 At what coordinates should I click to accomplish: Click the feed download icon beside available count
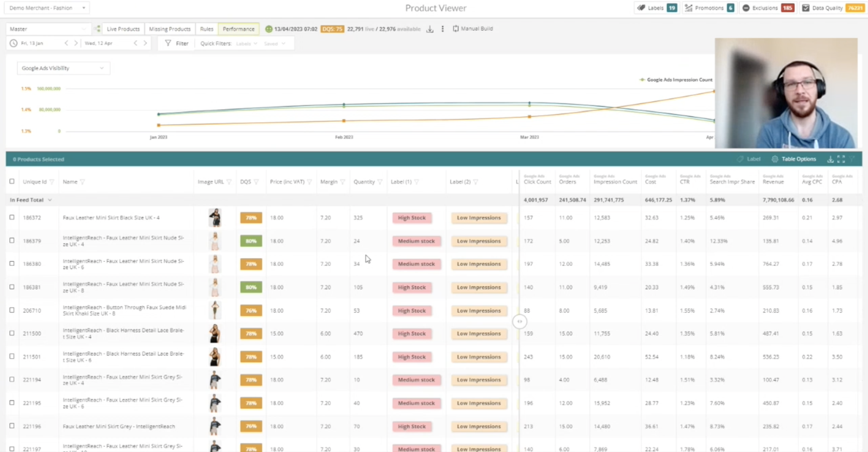point(430,29)
